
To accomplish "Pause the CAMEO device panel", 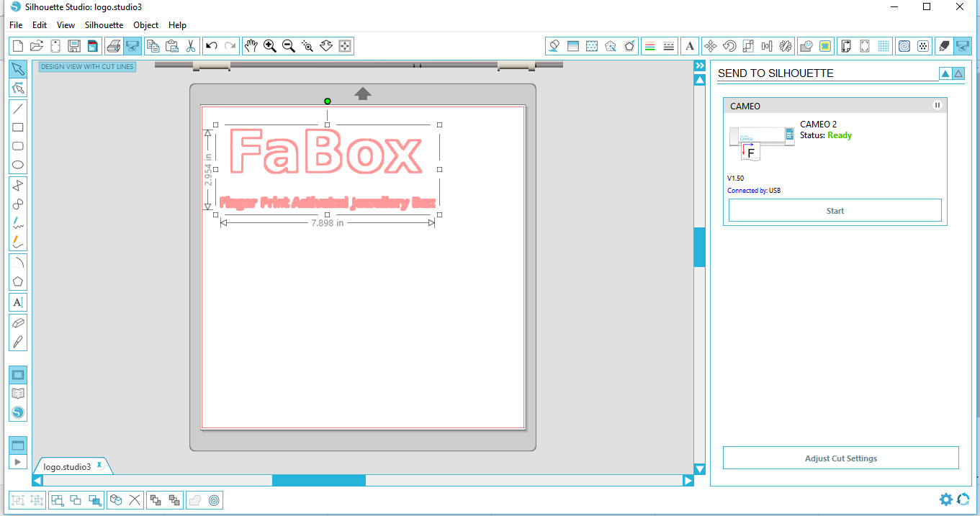I will tap(938, 105).
